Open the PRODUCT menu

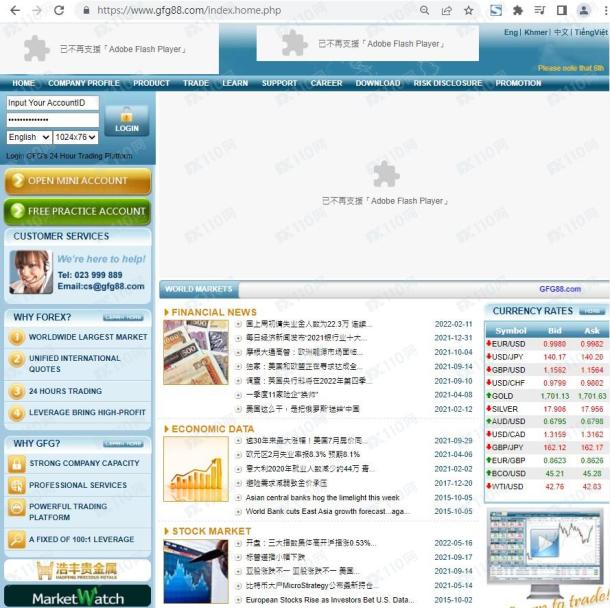tap(151, 83)
